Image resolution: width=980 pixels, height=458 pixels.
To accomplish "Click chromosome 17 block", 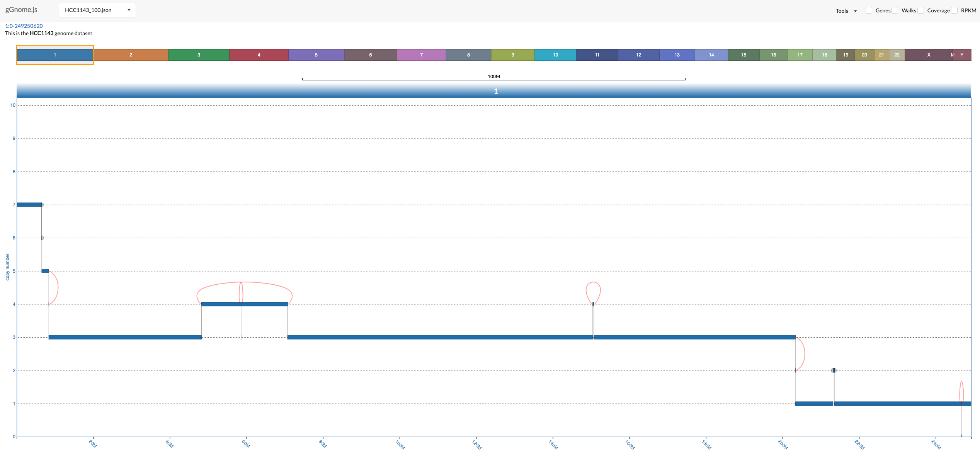I will point(800,55).
